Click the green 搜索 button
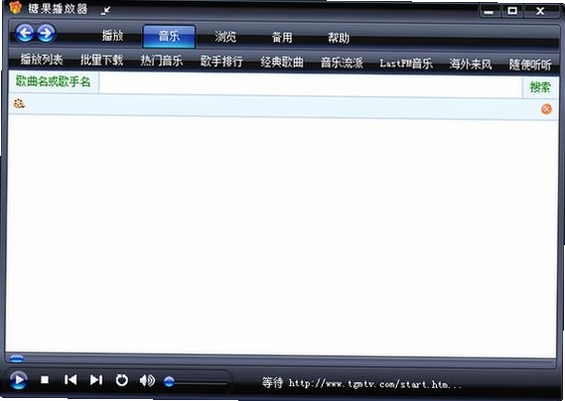The height and width of the screenshot is (401, 565). (x=540, y=87)
